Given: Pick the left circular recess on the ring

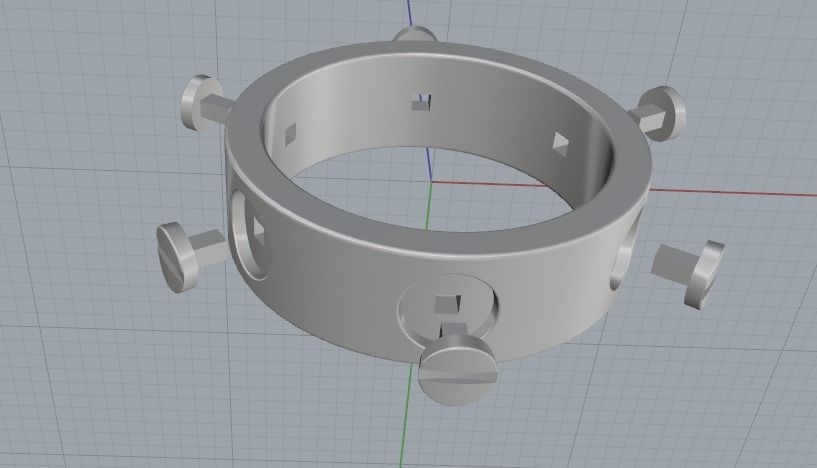Looking at the screenshot, I should pyautogui.click(x=250, y=235).
